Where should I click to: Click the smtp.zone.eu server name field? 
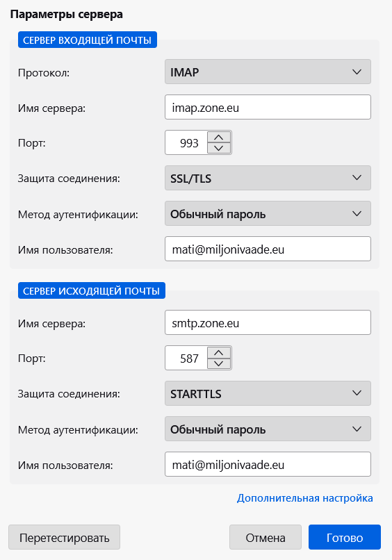pos(268,322)
